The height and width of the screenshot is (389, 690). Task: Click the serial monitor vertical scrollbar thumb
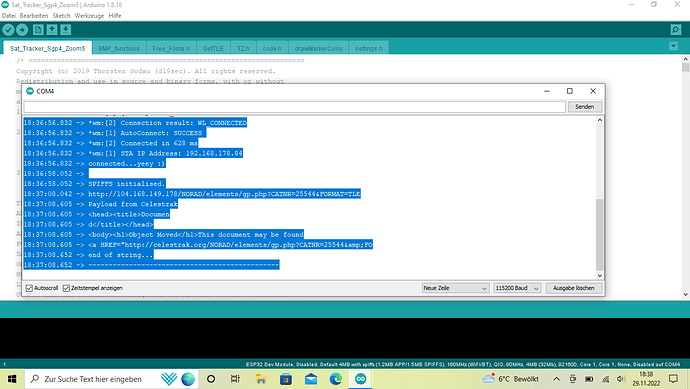[x=599, y=235]
